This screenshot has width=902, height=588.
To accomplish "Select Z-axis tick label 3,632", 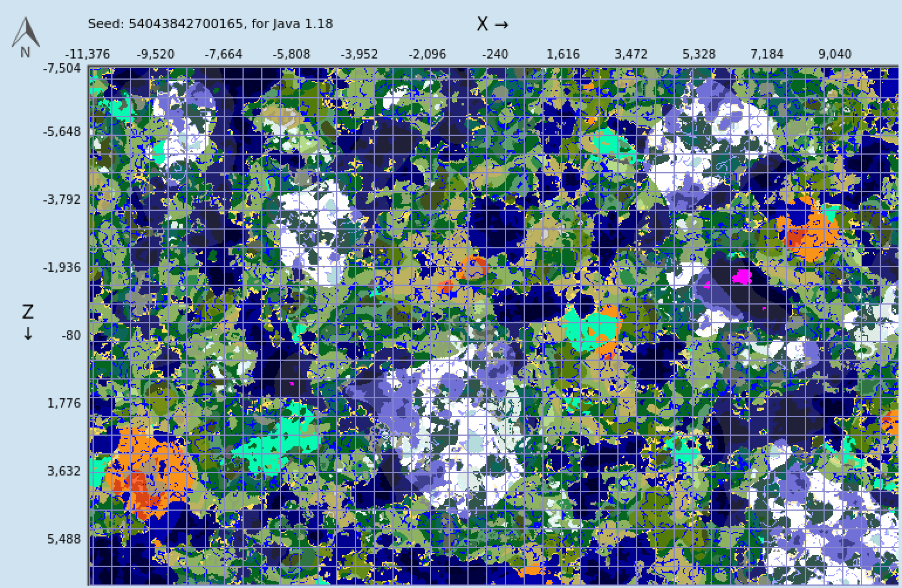I will 64,471.
